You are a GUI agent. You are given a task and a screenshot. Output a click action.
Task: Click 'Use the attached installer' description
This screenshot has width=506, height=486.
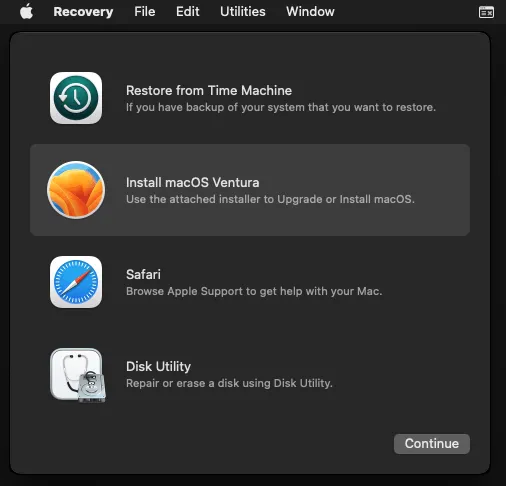coord(270,199)
